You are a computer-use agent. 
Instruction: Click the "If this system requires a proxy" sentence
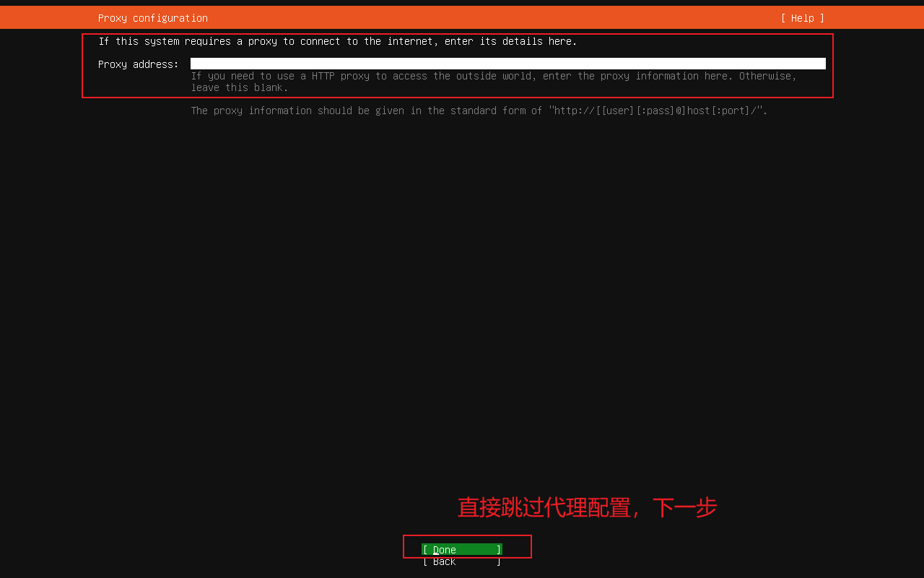pyautogui.click(x=338, y=41)
